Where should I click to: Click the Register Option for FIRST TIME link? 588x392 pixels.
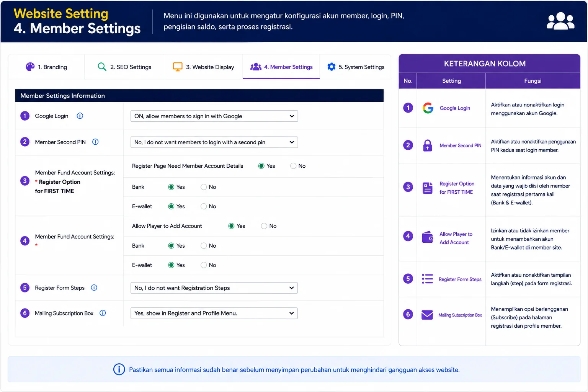point(457,188)
